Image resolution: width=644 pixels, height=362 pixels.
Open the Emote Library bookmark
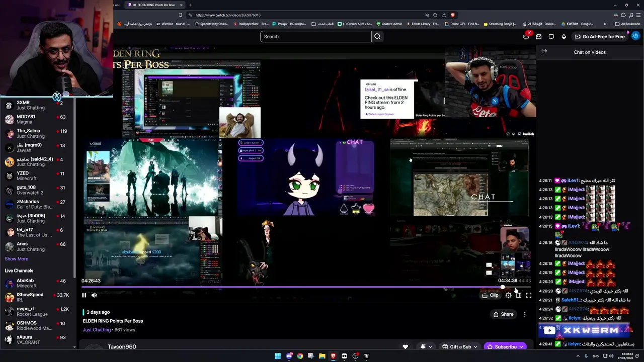(x=423, y=24)
